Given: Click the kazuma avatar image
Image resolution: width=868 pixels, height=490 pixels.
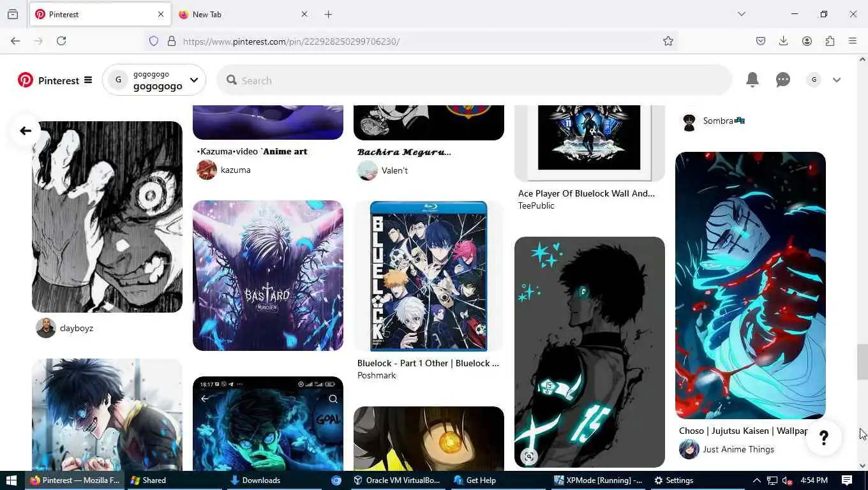Looking at the screenshot, I should 207,170.
